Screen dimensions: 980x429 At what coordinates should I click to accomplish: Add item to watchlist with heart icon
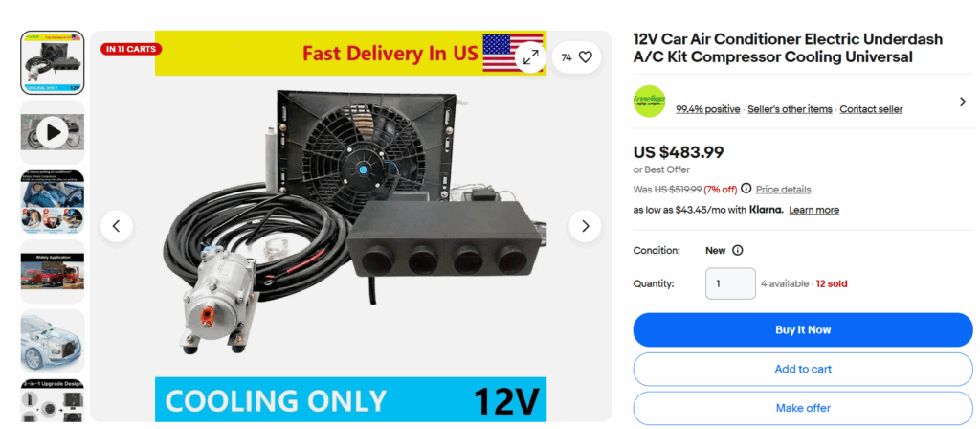point(576,57)
